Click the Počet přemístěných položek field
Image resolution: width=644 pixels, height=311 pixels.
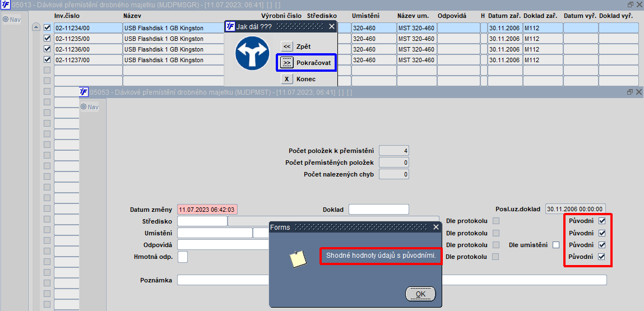pyautogui.click(x=394, y=163)
